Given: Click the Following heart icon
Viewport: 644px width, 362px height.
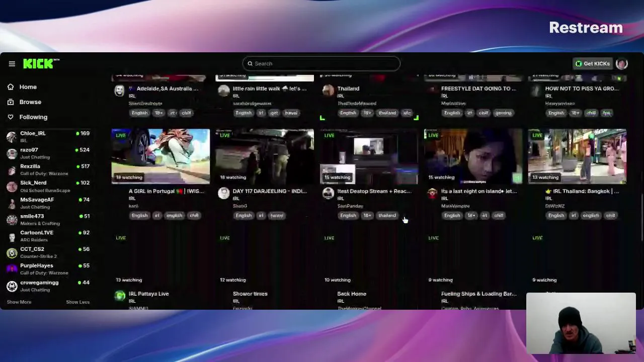Looking at the screenshot, I should coord(11,117).
